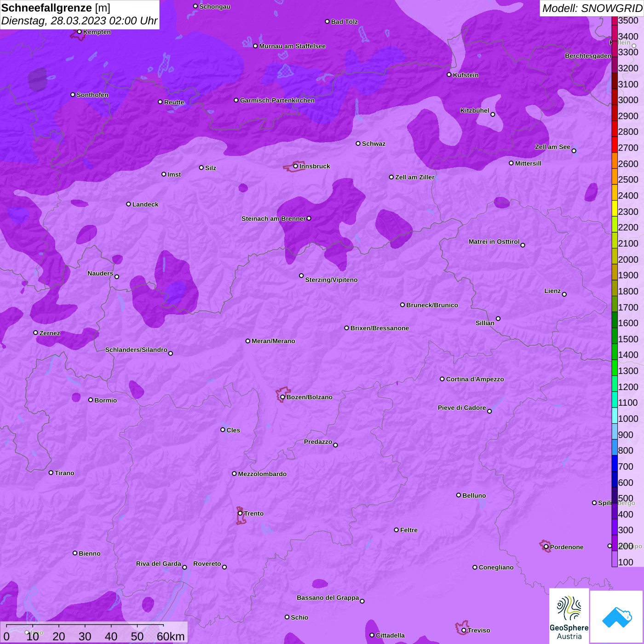Click the Pordenone city marker
The height and width of the screenshot is (644, 644).
coord(546,547)
